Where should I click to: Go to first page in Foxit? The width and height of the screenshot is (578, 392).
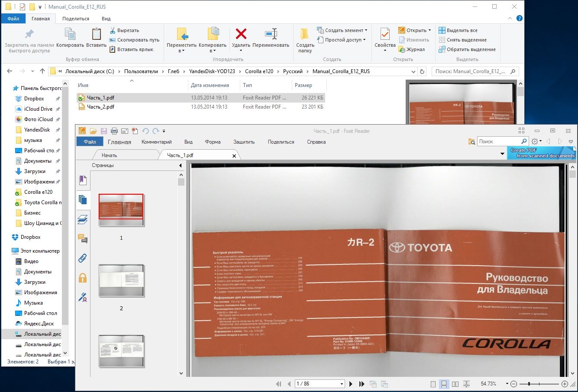tap(278, 384)
